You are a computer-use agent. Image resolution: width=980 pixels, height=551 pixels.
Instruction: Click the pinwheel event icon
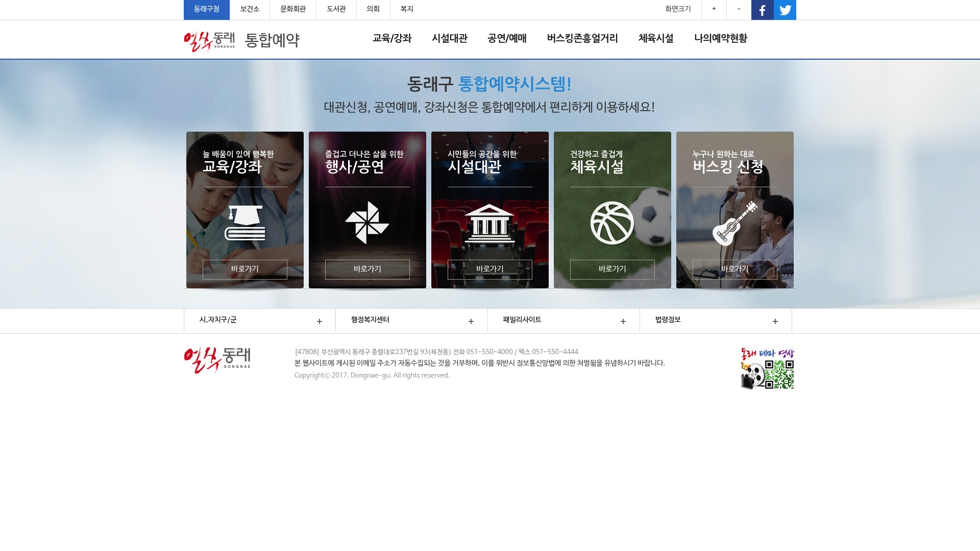367,223
